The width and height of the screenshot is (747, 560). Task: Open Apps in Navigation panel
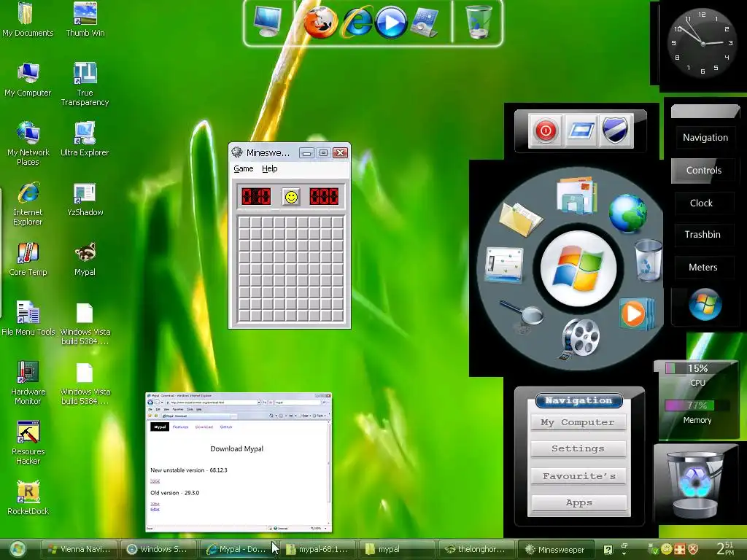click(578, 503)
